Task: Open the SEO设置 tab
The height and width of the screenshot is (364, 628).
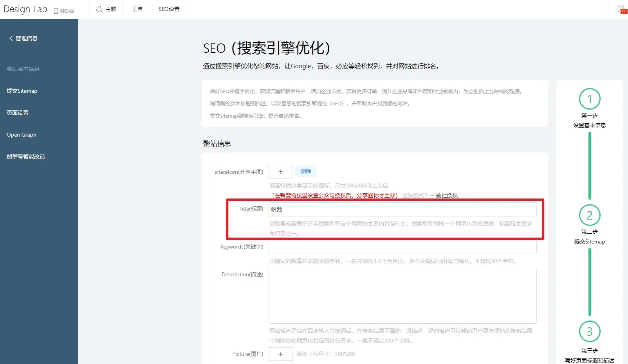Action: 169,9
